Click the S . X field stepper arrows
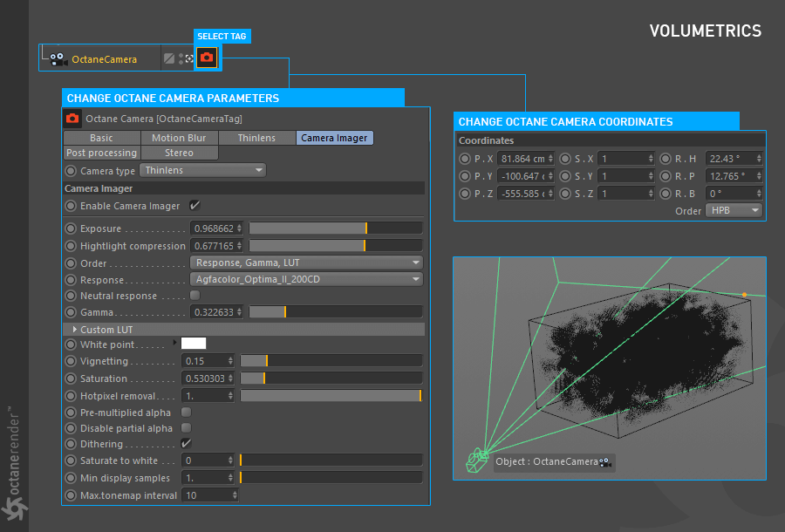 point(651,159)
